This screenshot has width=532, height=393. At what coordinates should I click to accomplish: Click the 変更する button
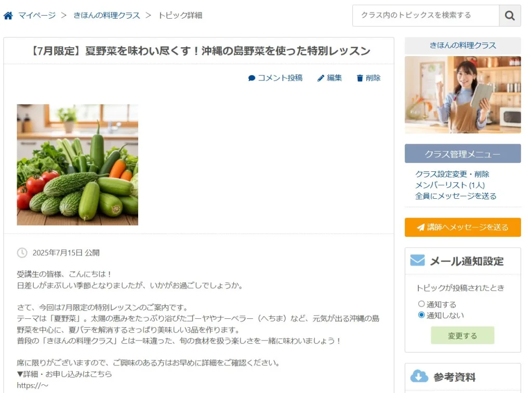point(462,335)
